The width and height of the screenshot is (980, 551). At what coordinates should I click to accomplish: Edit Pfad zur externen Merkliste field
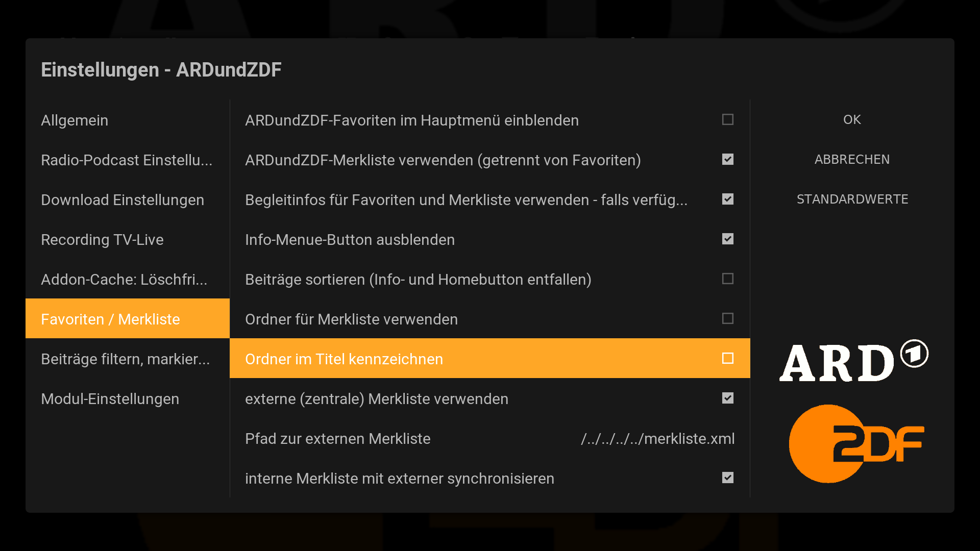[x=490, y=438]
